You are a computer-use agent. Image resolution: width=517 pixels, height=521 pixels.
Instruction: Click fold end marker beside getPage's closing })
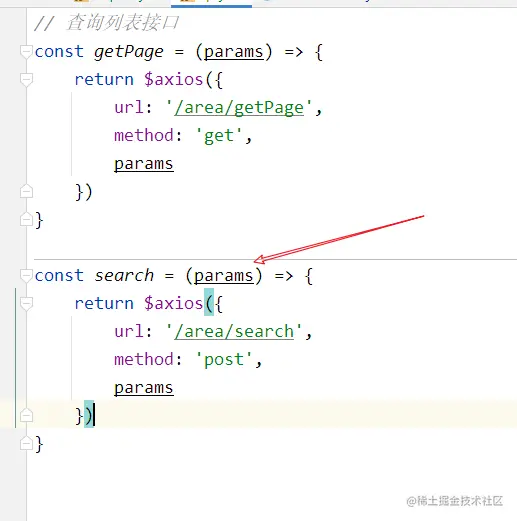coord(26,191)
